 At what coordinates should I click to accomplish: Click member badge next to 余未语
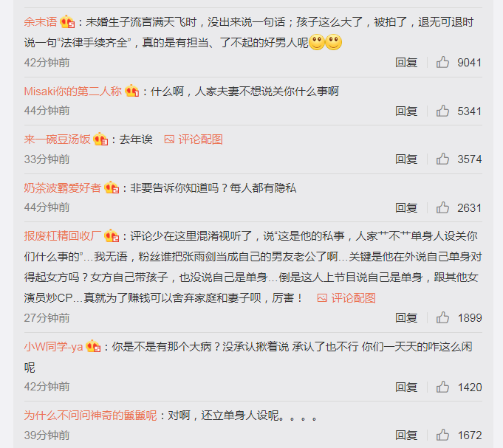click(x=67, y=22)
